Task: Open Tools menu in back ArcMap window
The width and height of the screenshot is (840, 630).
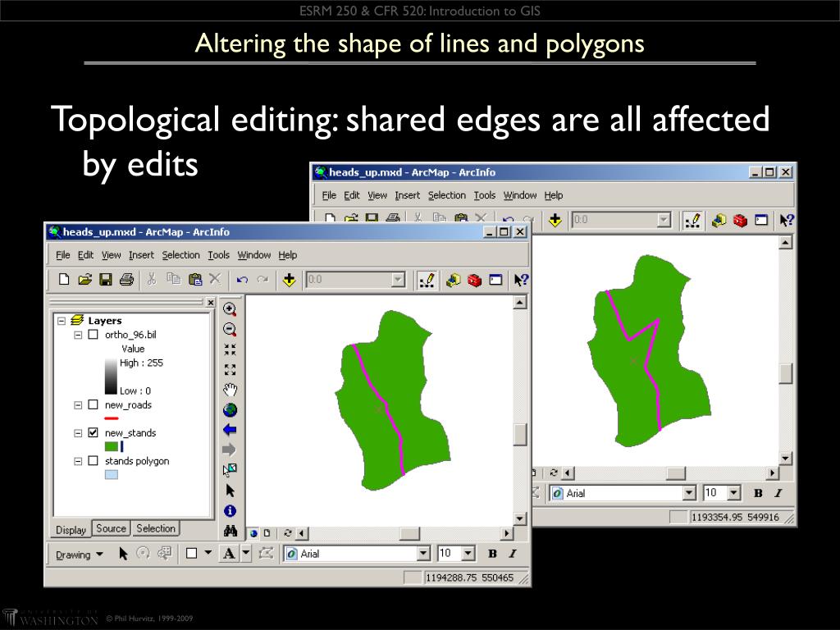Action: click(484, 195)
